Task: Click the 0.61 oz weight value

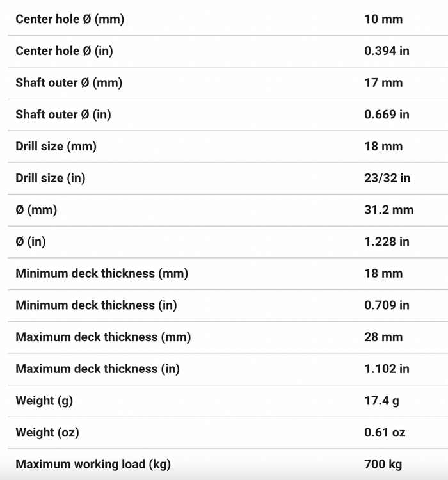Action: (x=385, y=433)
